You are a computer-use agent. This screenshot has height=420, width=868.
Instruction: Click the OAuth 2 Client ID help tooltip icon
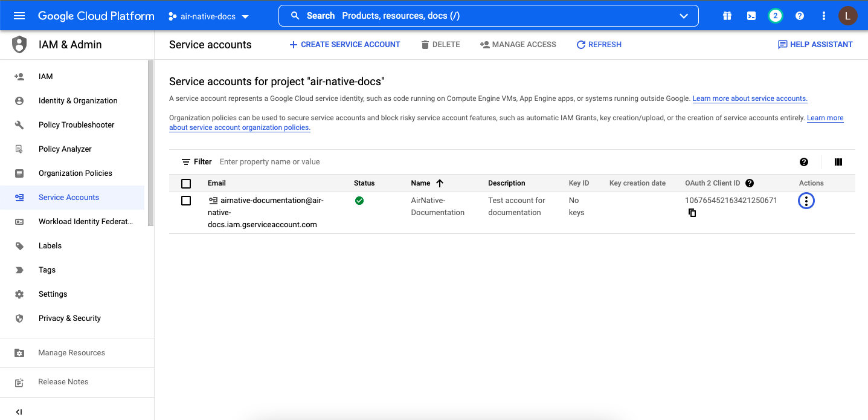(750, 183)
